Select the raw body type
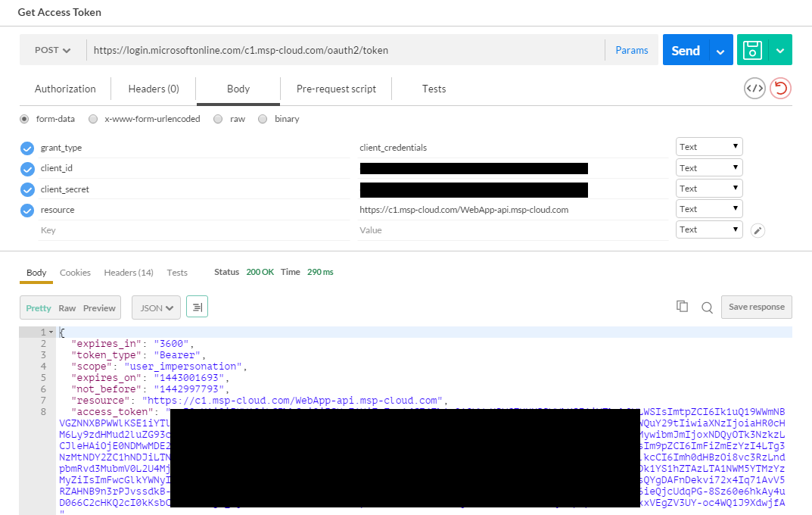 [218, 119]
